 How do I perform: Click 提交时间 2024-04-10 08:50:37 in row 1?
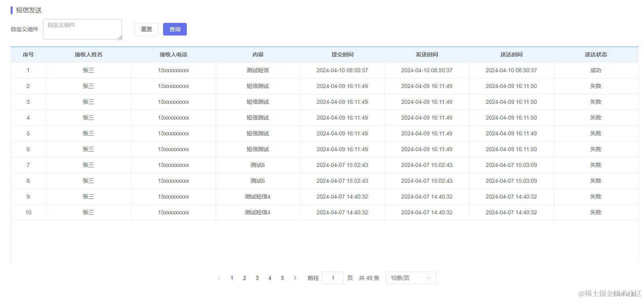coord(342,70)
